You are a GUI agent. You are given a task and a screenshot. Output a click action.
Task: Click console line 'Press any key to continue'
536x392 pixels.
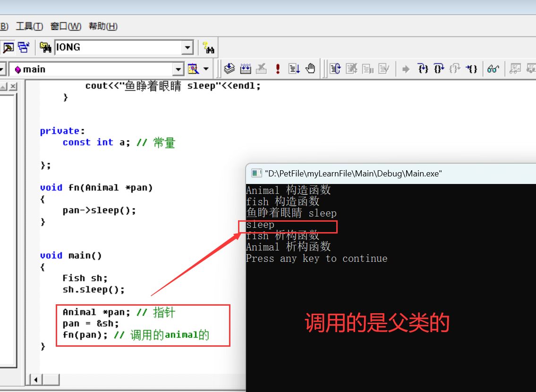click(x=316, y=259)
